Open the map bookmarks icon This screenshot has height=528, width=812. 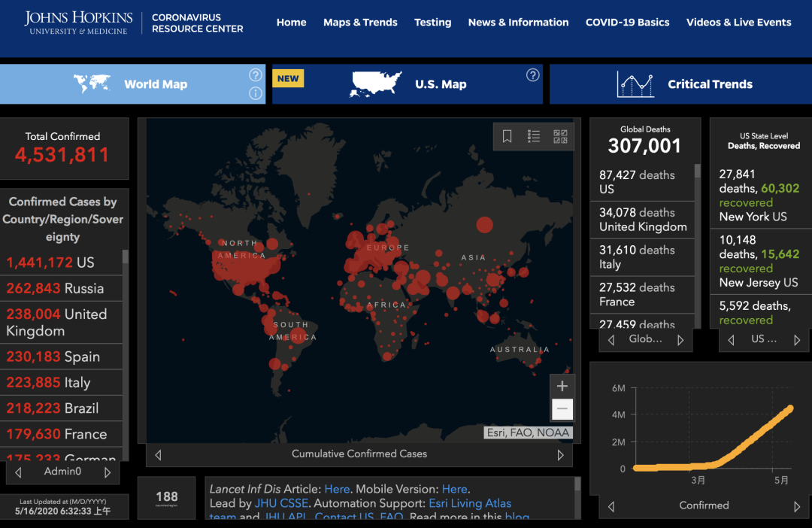(507, 136)
